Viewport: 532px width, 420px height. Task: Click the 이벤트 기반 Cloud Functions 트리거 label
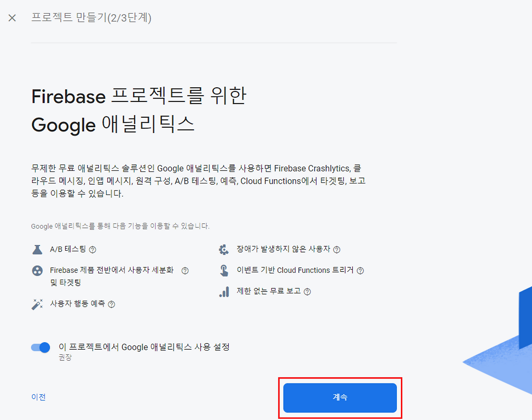click(295, 270)
